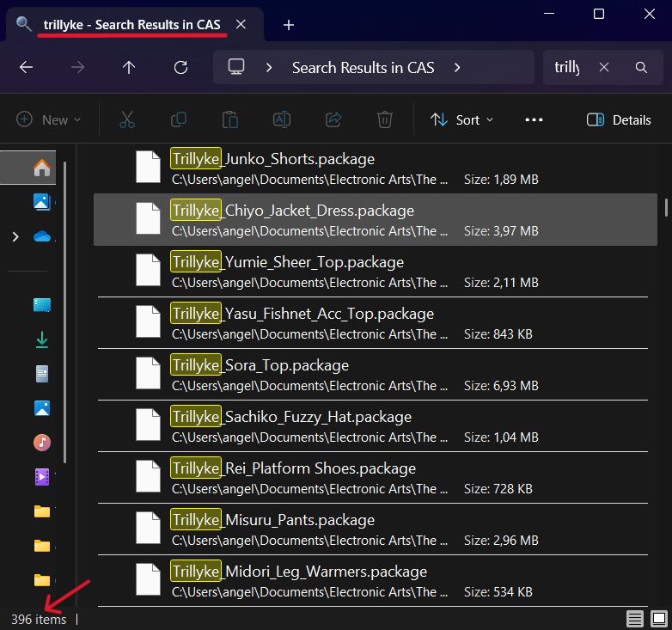The image size is (672, 630).
Task: Click the Copy icon in toolbar
Action: [179, 119]
